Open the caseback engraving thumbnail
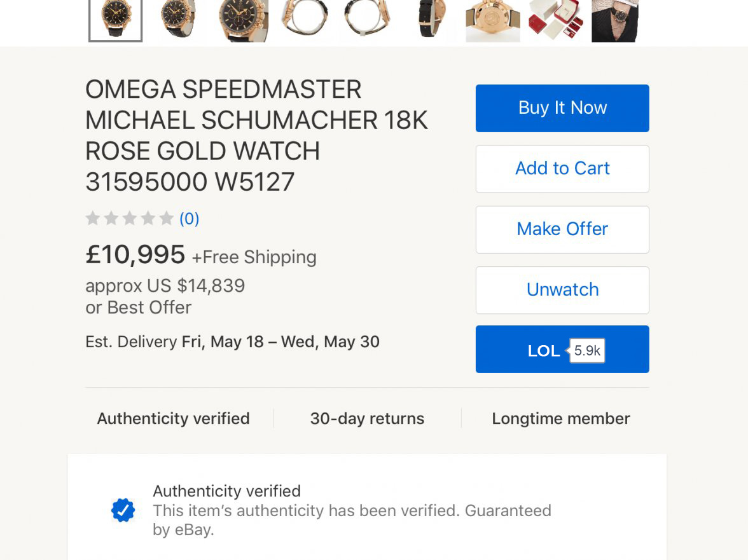The height and width of the screenshot is (560, 748). click(493, 20)
